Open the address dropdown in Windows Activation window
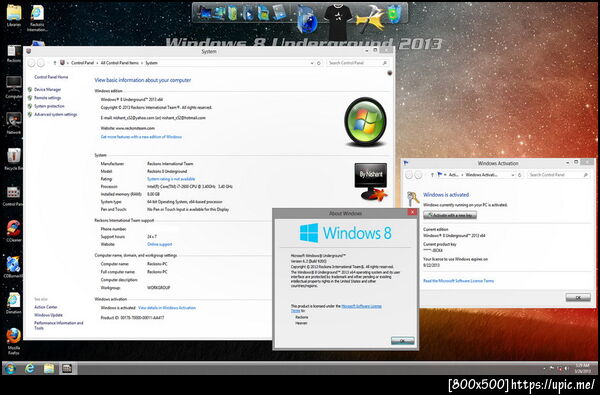600x395 pixels. pyautogui.click(x=513, y=175)
